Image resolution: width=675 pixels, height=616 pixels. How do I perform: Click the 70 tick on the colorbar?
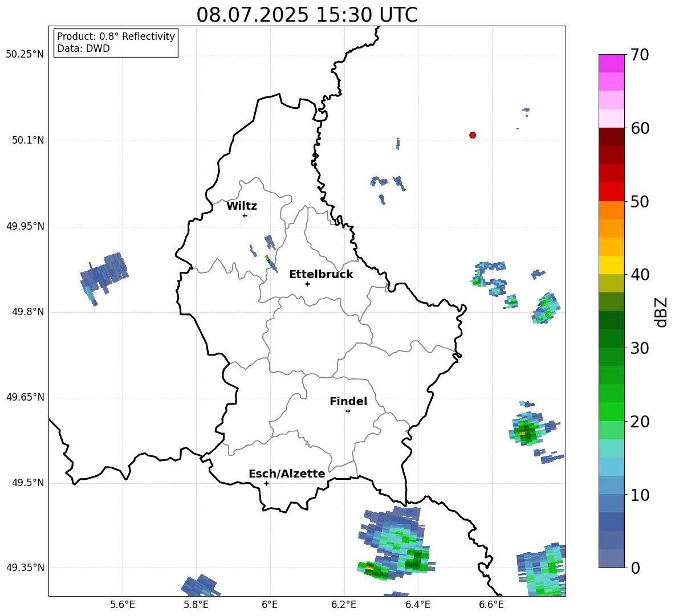(x=640, y=55)
